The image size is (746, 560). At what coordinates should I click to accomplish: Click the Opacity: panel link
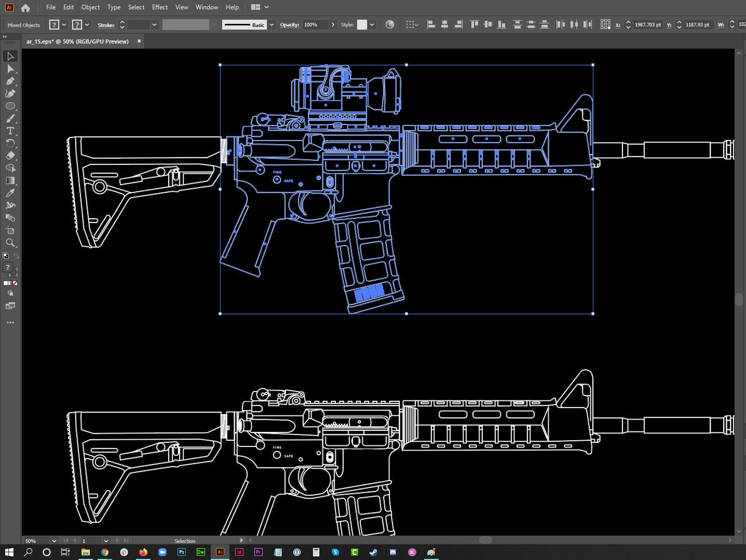(289, 25)
